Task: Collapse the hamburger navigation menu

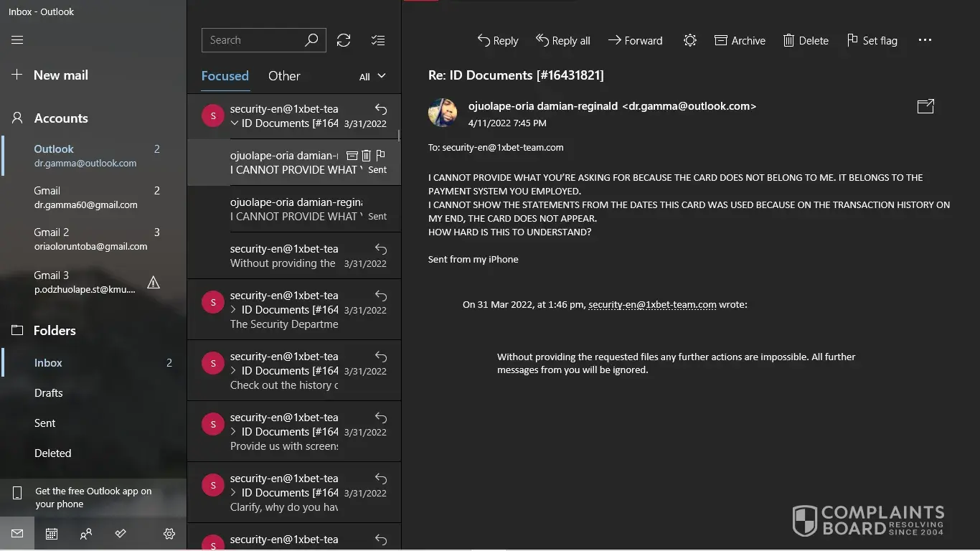Action: tap(17, 40)
